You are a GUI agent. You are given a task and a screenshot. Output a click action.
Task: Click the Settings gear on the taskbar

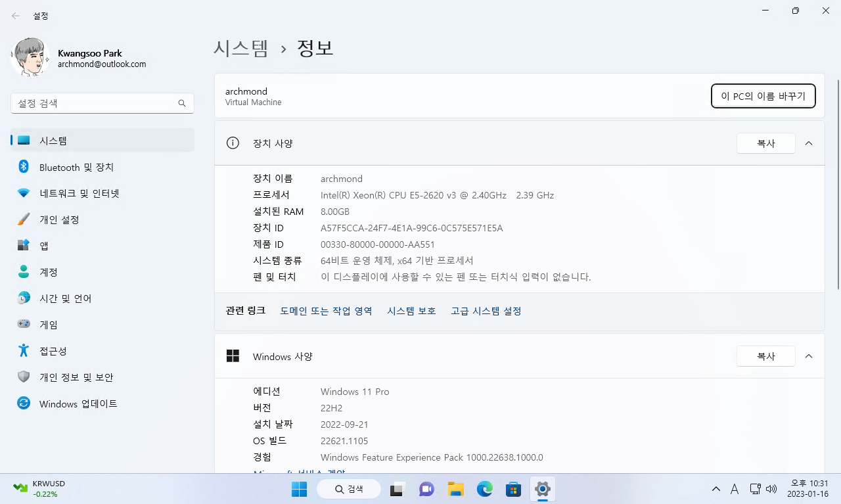[542, 489]
